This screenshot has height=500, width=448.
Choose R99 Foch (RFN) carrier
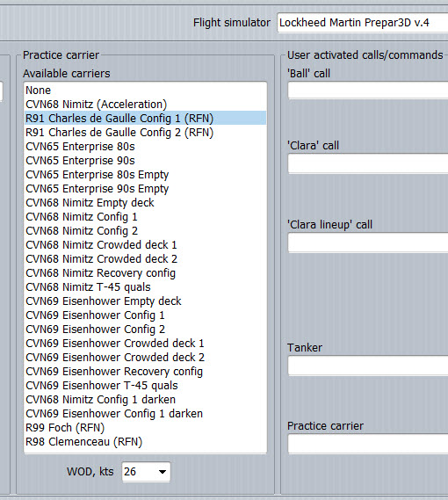click(x=146, y=428)
